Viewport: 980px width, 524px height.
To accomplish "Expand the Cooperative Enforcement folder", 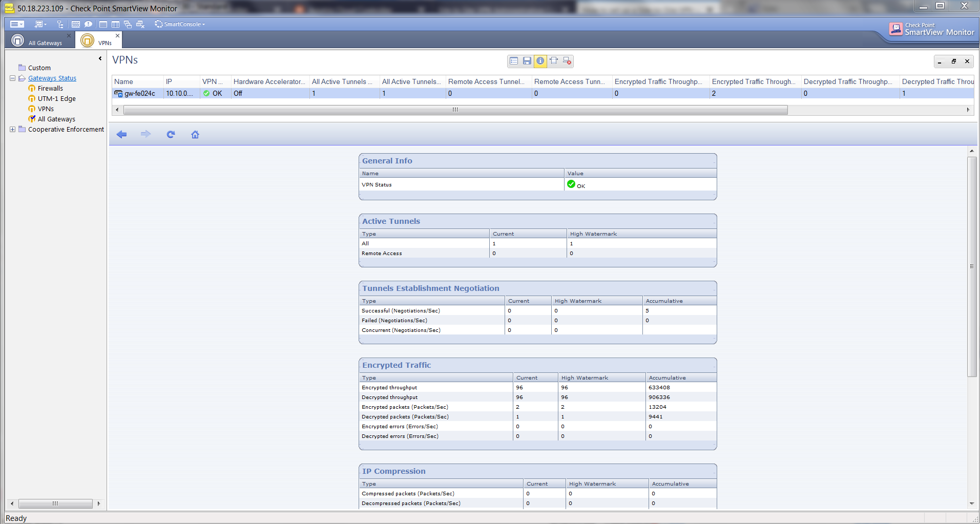I will coord(12,130).
